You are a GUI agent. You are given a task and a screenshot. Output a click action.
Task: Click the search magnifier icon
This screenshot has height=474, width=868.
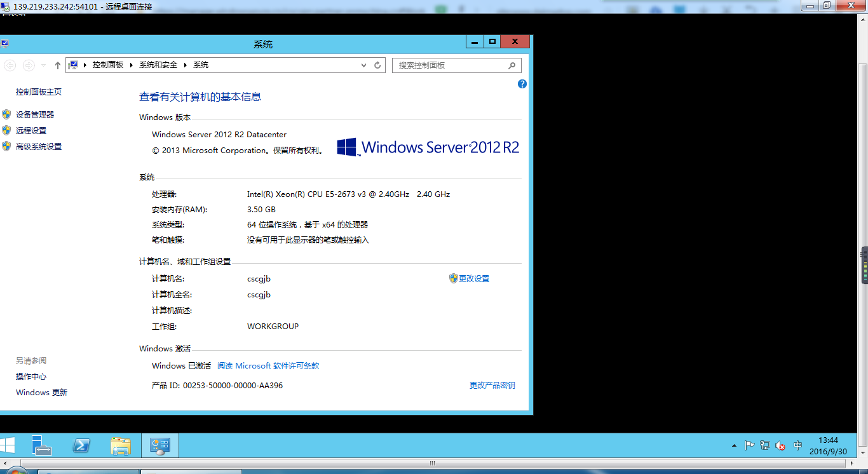click(512, 65)
